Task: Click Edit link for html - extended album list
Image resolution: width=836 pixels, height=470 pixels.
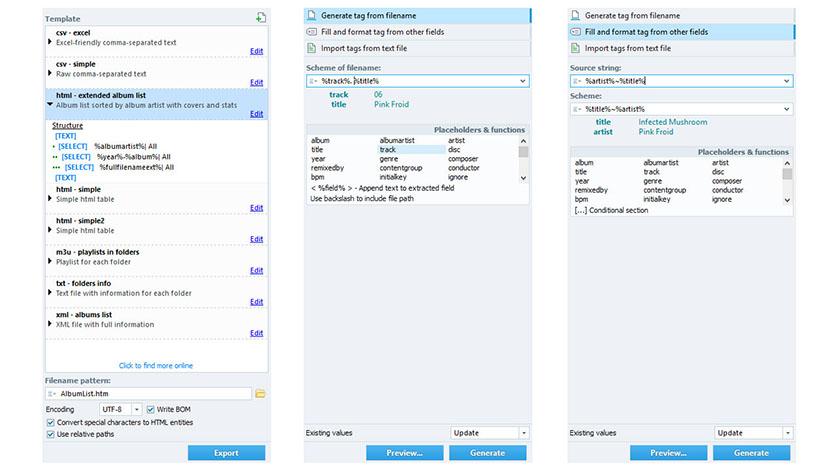Action: coord(256,114)
